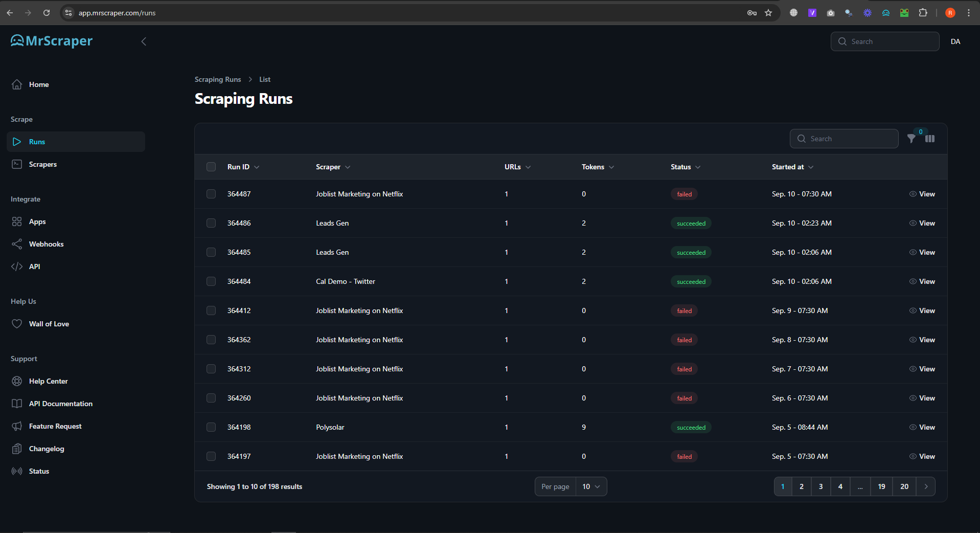Image resolution: width=980 pixels, height=533 pixels.
Task: Open Home in the sidebar
Action: (76, 84)
